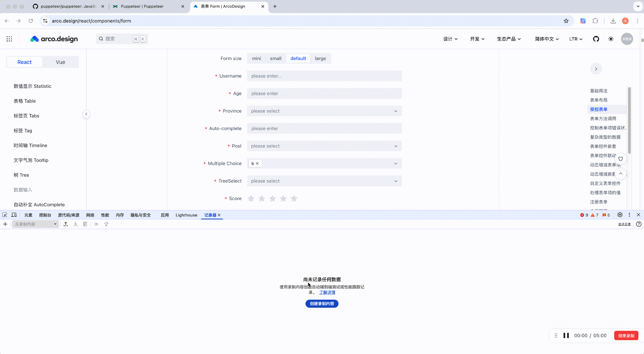This screenshot has height=354, width=644.
Task: Click the 发送反馈 link
Action: 624,224
